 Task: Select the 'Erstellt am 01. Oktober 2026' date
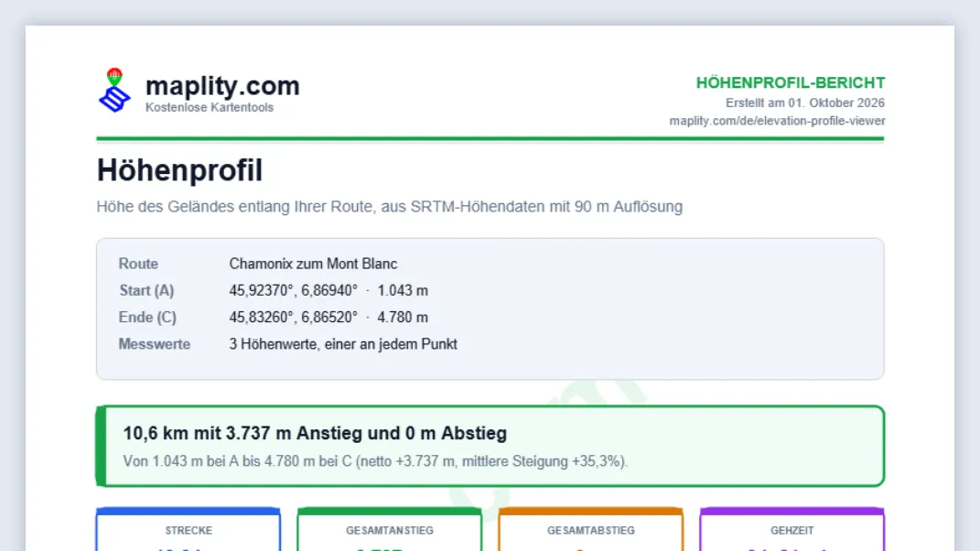pos(805,103)
